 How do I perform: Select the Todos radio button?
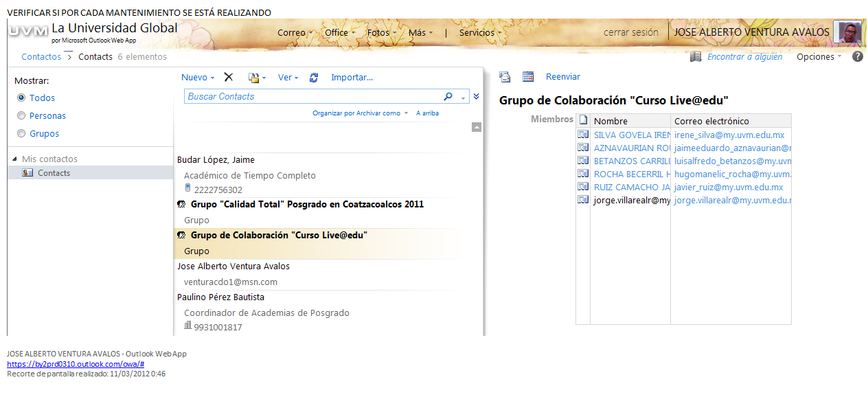point(21,98)
